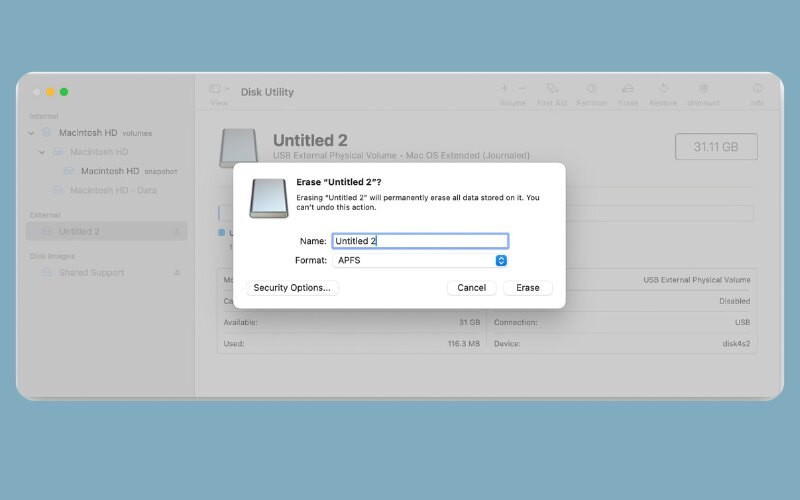Eject the Shared Support disk image

pyautogui.click(x=177, y=273)
